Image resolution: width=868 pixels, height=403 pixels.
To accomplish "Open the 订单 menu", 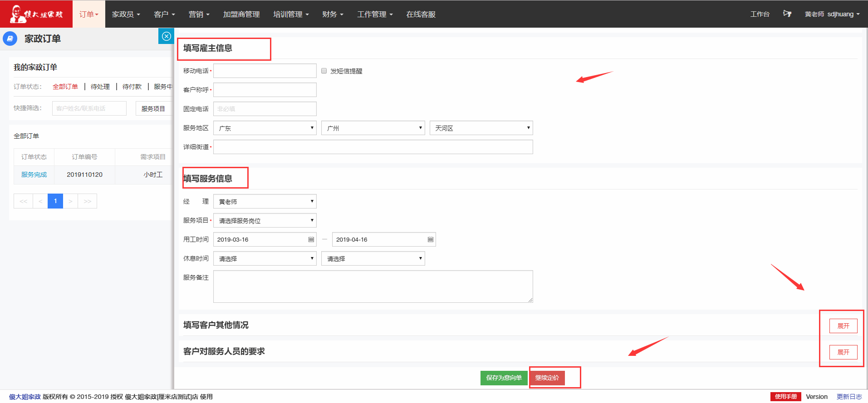I will click(x=89, y=14).
